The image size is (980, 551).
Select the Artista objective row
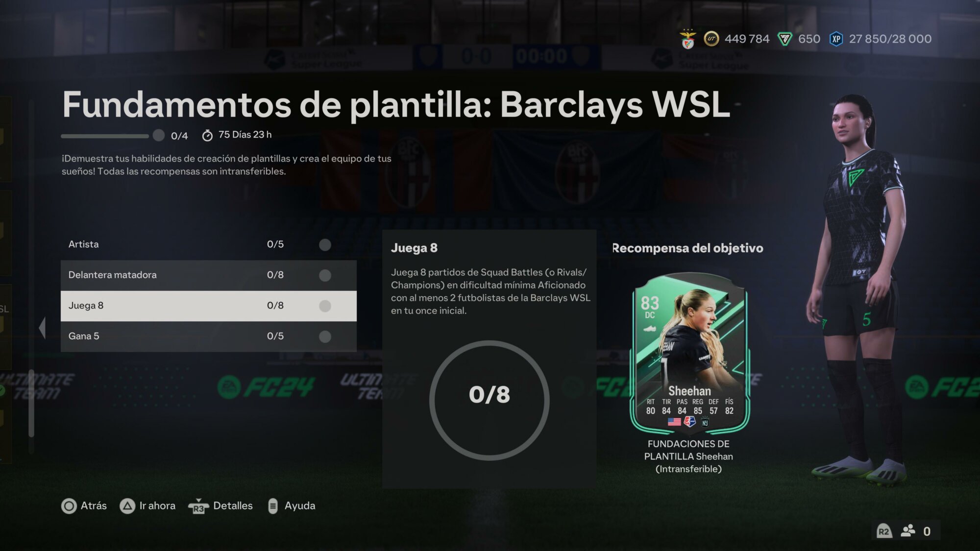click(209, 244)
